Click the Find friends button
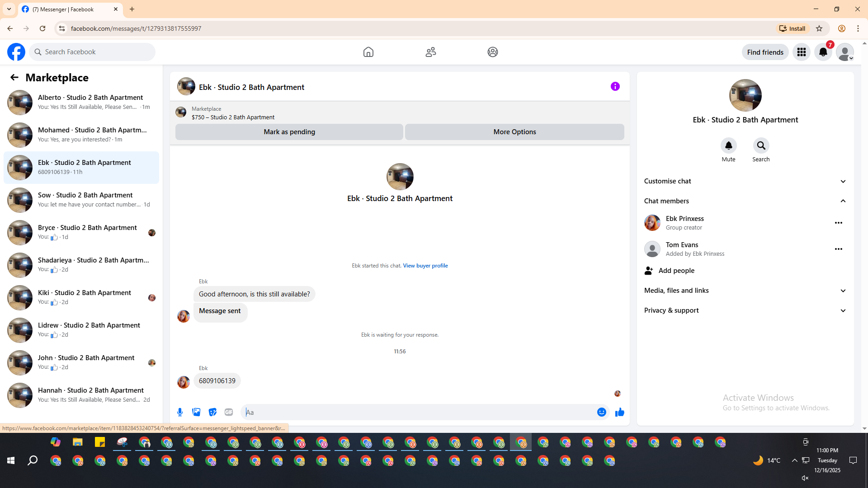This screenshot has height=488, width=868. click(x=765, y=52)
